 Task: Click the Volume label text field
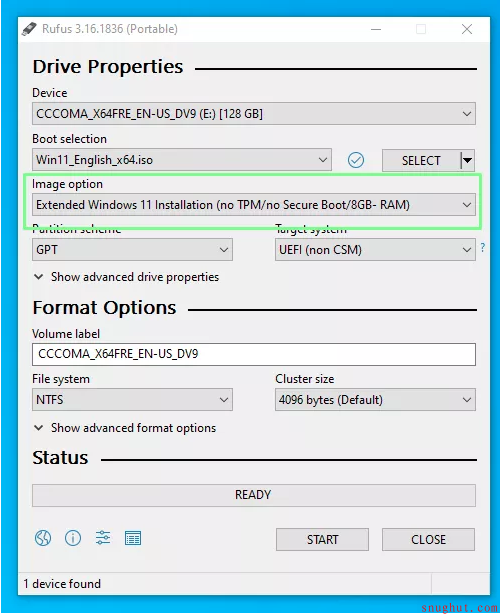tap(254, 354)
